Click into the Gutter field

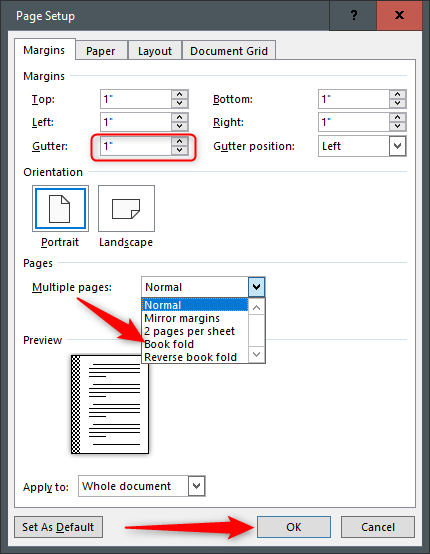click(x=136, y=146)
